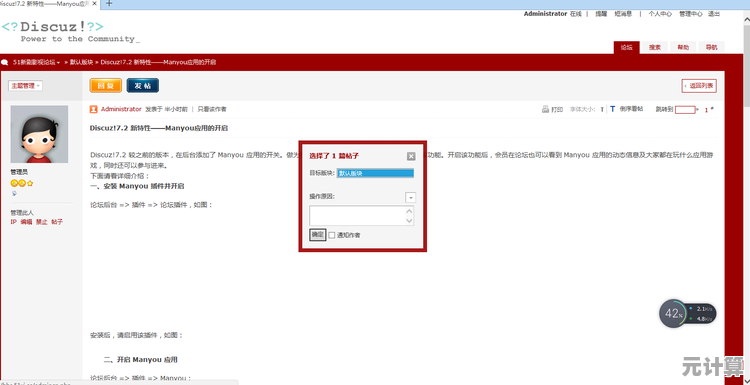Click the 禁止 link under 管理此人
The image size is (750, 385).
click(42, 222)
